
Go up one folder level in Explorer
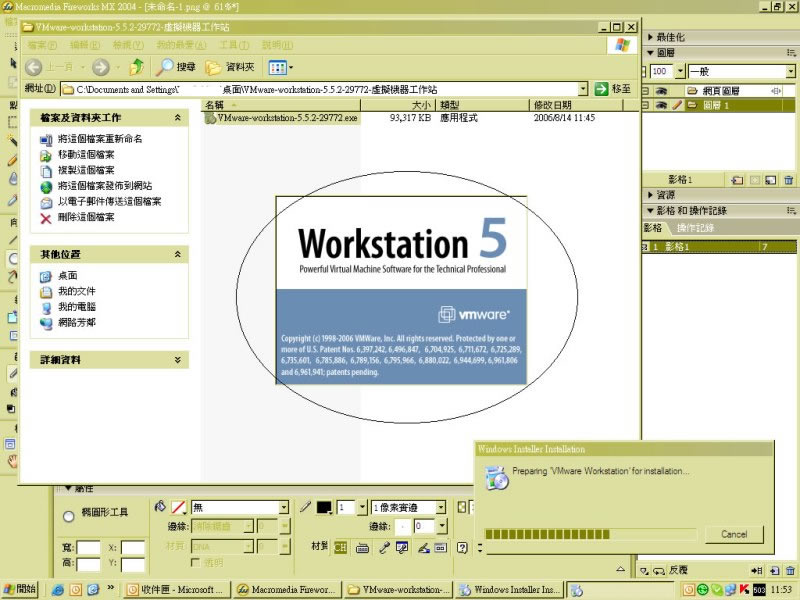[137, 67]
